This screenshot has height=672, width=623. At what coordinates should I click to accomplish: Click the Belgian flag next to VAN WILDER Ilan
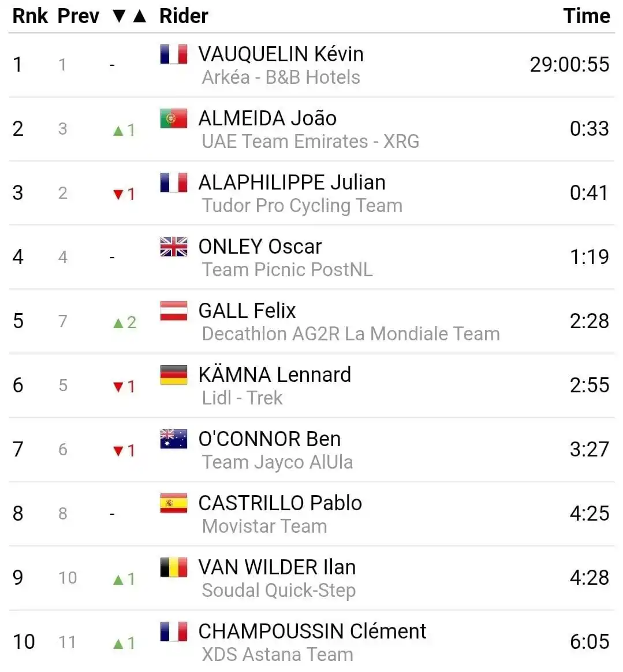(x=173, y=567)
